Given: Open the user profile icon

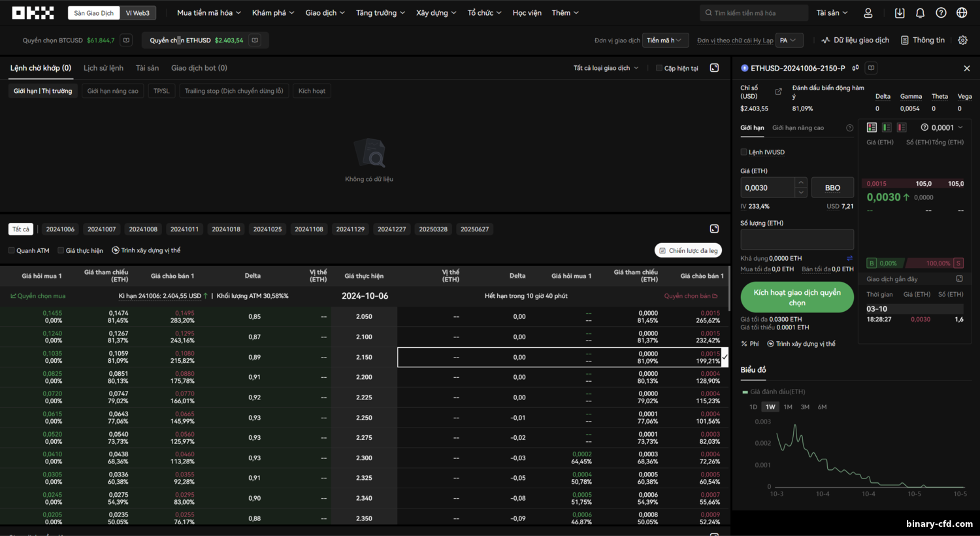Looking at the screenshot, I should (x=868, y=13).
